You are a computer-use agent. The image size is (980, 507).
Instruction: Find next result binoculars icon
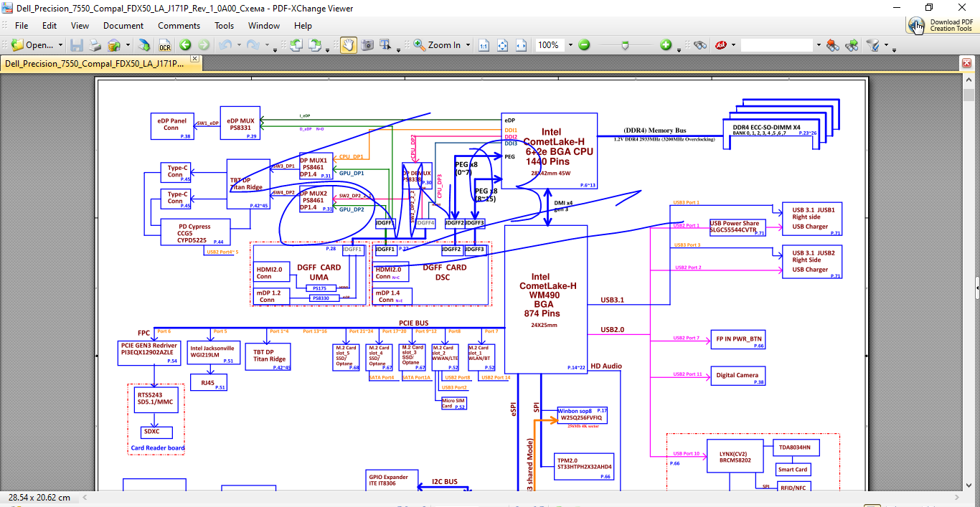tap(852, 44)
